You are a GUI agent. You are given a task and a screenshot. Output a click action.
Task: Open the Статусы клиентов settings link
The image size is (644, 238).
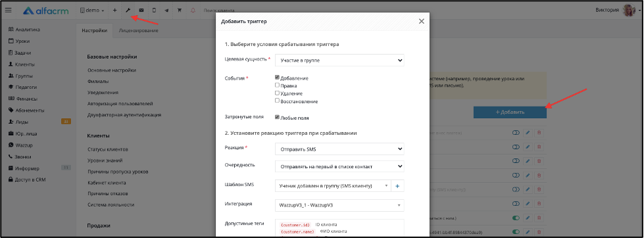pyautogui.click(x=108, y=149)
